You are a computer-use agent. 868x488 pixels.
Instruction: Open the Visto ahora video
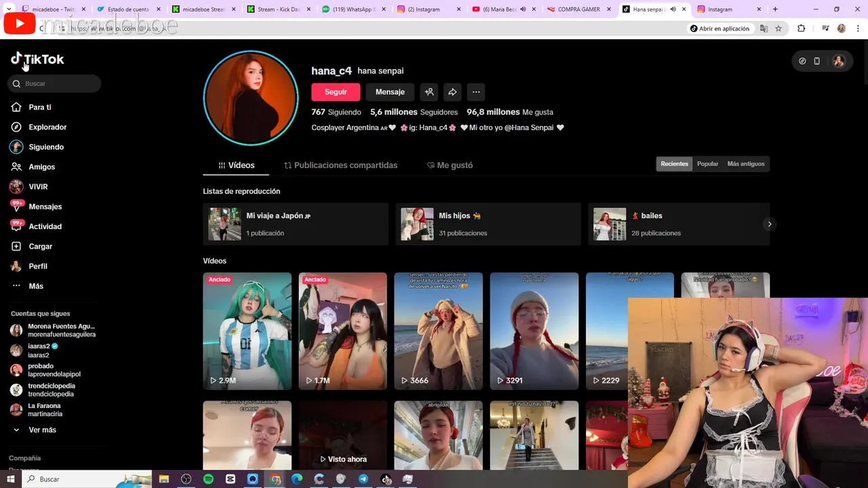[342, 435]
